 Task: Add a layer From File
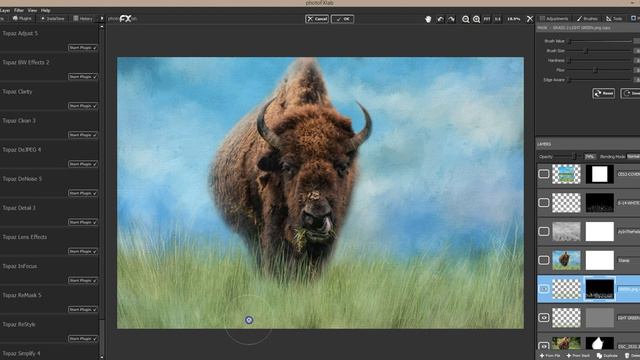coord(550,356)
